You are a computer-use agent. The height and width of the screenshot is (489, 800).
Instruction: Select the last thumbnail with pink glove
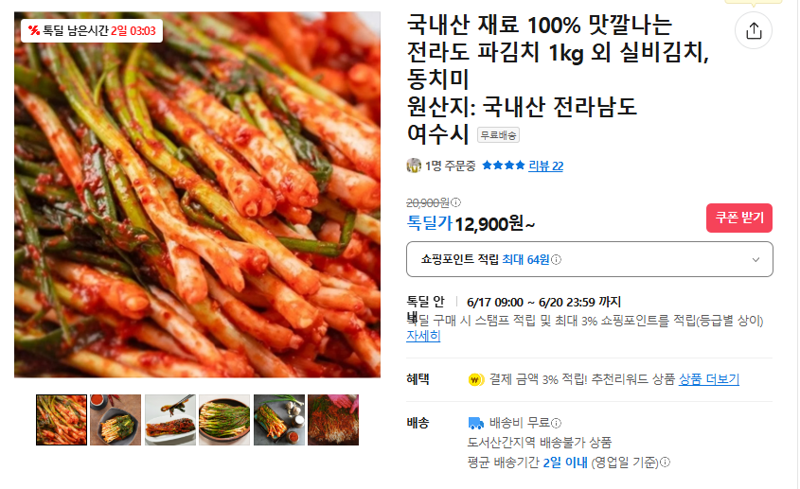tap(334, 420)
